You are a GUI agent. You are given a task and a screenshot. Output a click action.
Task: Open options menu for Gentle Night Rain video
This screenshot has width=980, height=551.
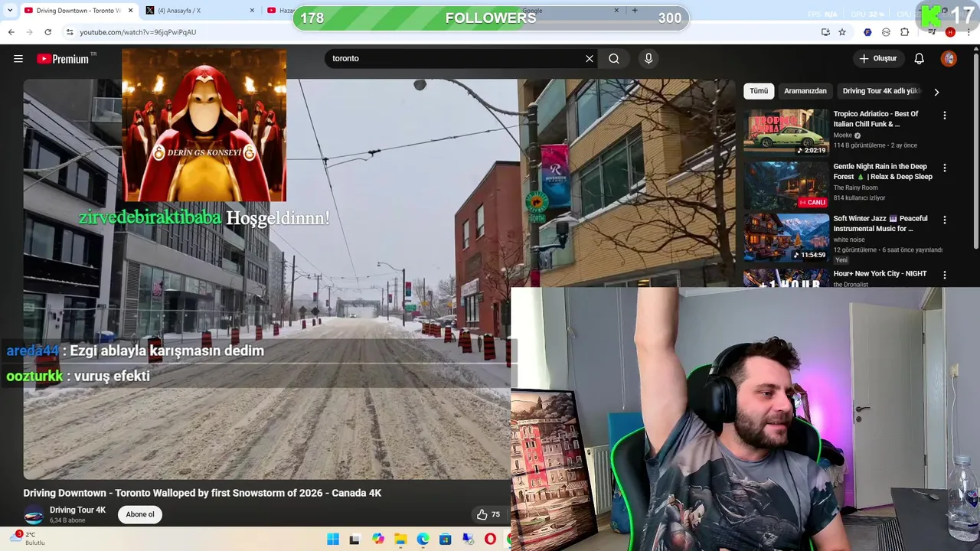[944, 168]
